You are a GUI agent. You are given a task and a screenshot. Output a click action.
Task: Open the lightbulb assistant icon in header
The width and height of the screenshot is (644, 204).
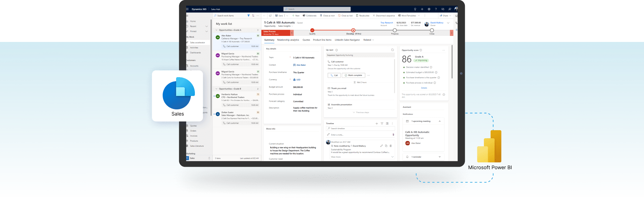pyautogui.click(x=415, y=9)
